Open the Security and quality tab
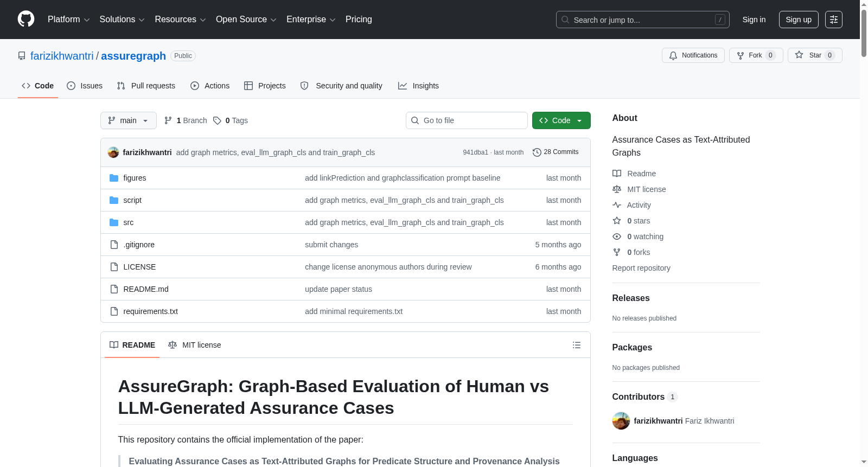The width and height of the screenshot is (868, 467). [x=341, y=86]
